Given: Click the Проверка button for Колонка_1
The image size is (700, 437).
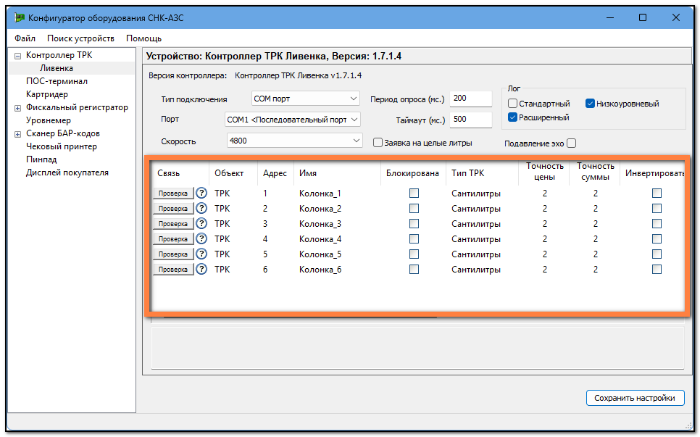Looking at the screenshot, I should pos(173,193).
